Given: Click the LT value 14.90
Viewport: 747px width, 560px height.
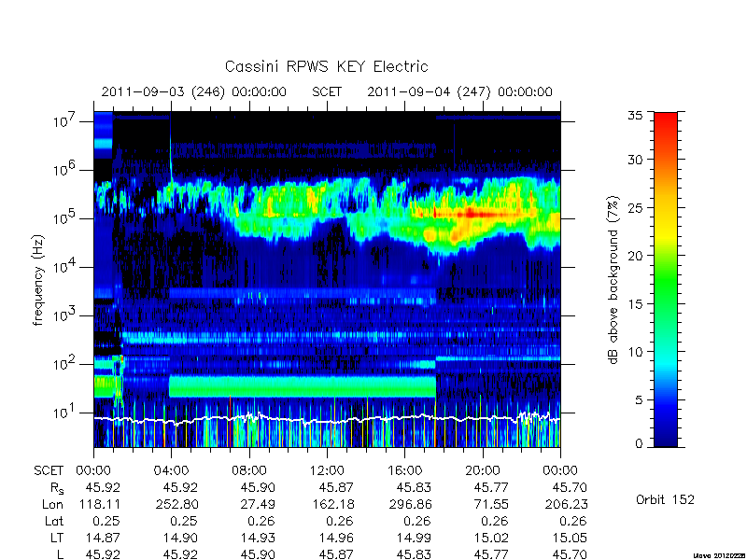Looking at the screenshot, I should pyautogui.click(x=180, y=538).
